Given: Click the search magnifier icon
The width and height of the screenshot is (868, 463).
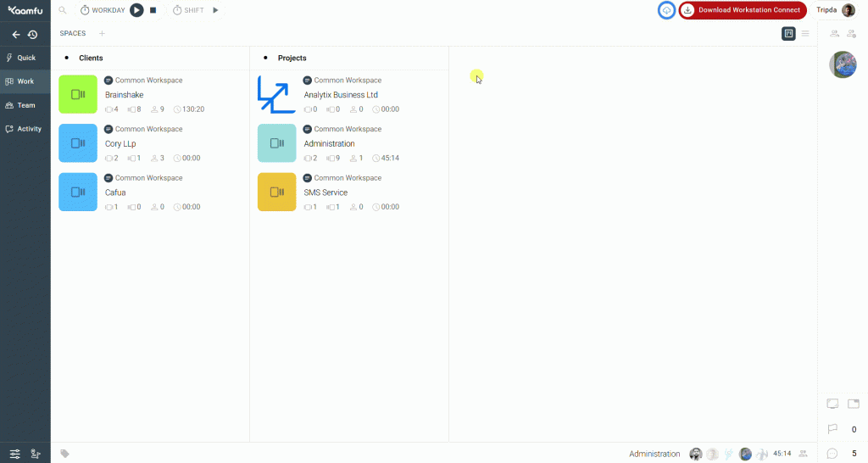Looking at the screenshot, I should 64,10.
